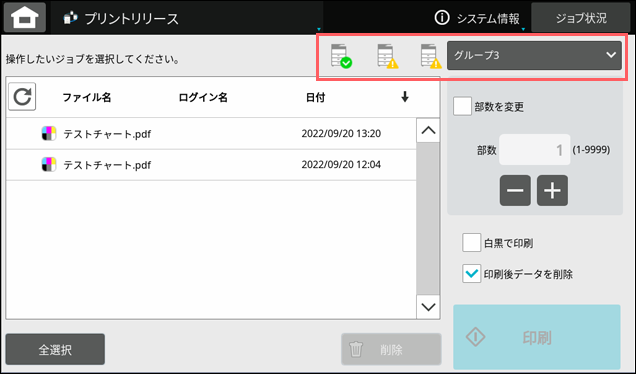Enable 部数を変更 checkbox
Screen dimensions: 636x374
point(462,106)
